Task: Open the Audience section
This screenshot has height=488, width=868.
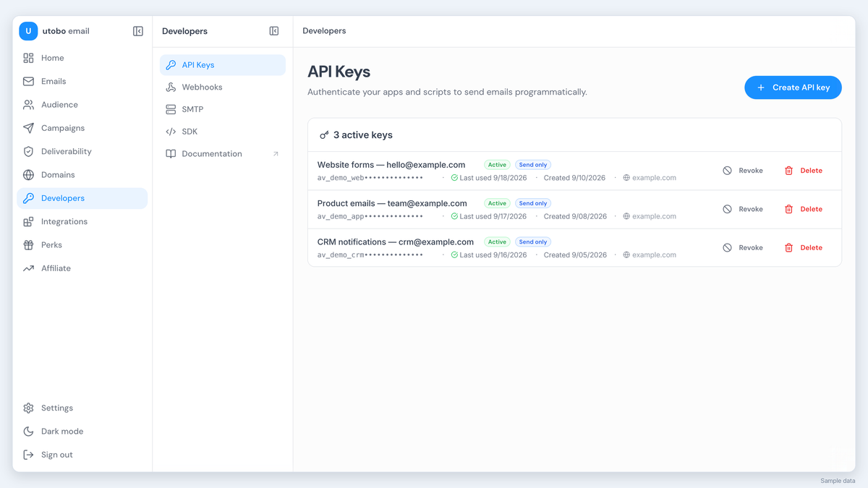Action: pos(82,105)
